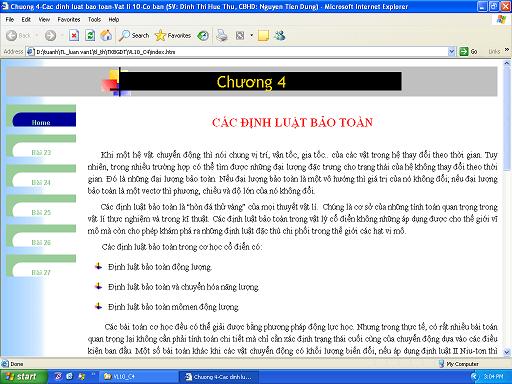Click the IE page icon in title bar
This screenshot has width=512, height=384.
[x=5, y=6]
